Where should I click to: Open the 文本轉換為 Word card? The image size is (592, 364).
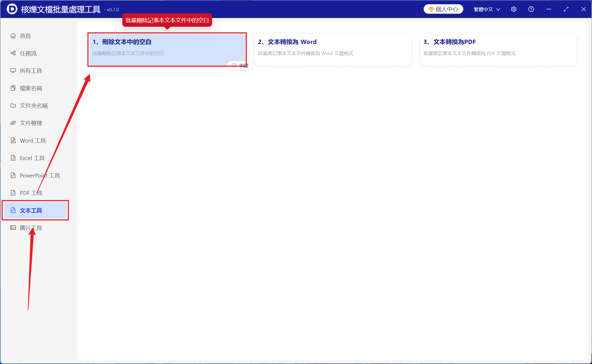[333, 49]
